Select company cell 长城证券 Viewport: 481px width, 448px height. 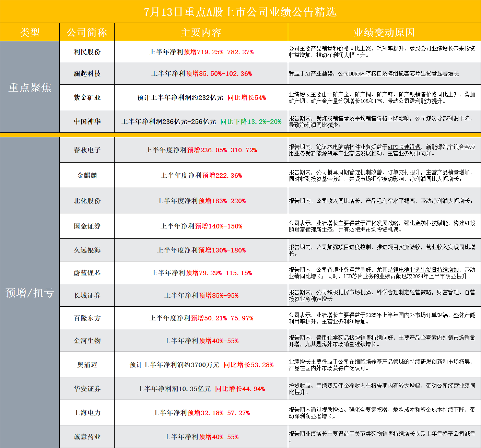(87, 295)
